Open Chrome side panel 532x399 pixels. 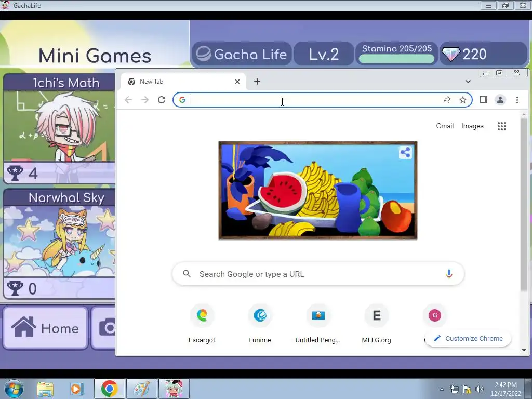point(484,100)
